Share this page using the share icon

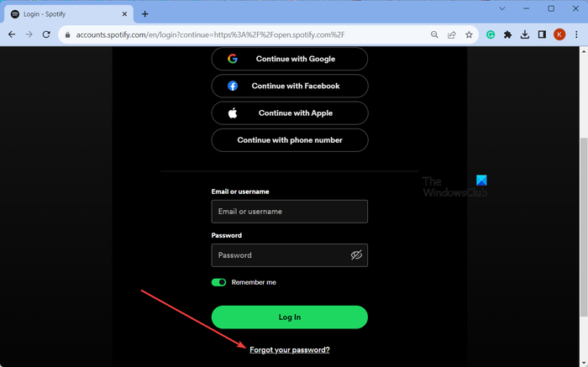[452, 34]
